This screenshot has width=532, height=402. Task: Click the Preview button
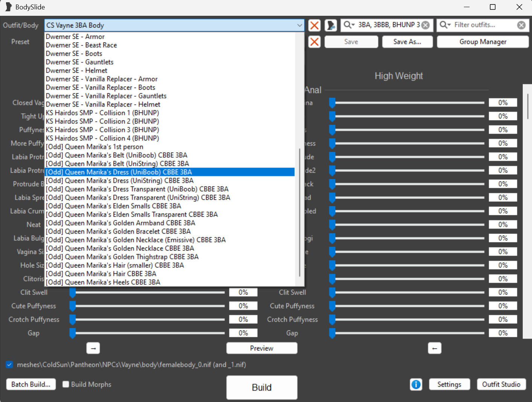pos(261,348)
